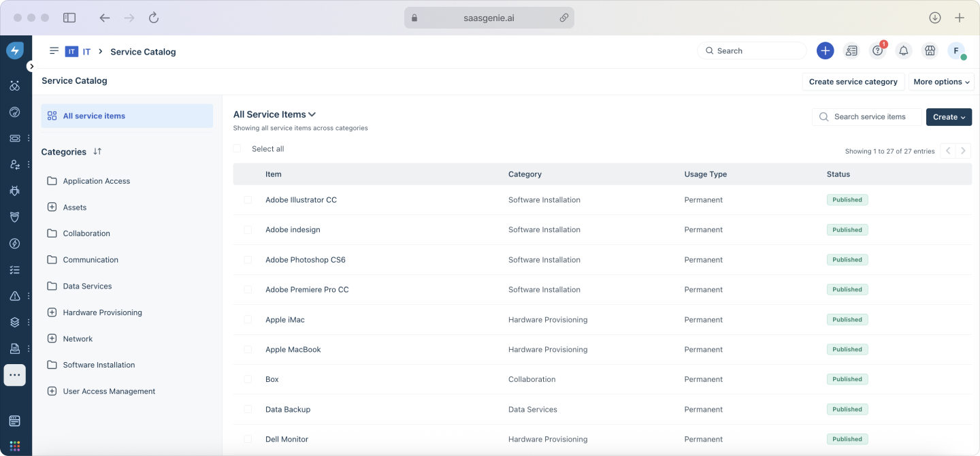Open the layers icon in the left sidebar
This screenshot has height=456, width=980.
[x=15, y=322]
